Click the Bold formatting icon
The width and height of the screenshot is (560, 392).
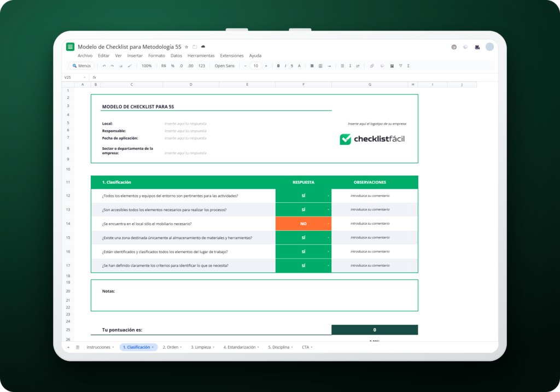coord(278,66)
